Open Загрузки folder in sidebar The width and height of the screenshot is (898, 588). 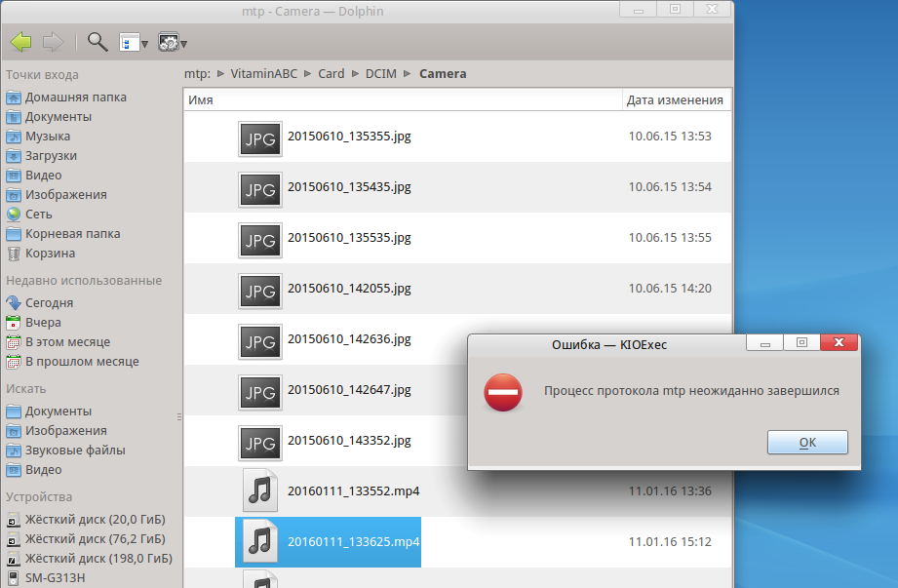[x=41, y=156]
